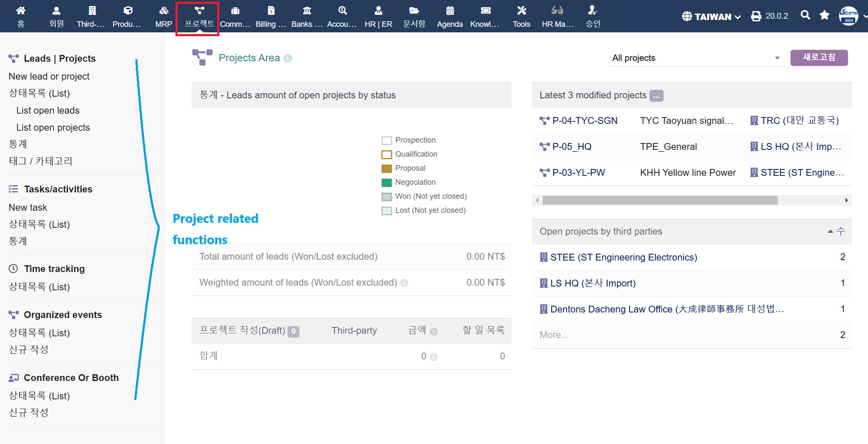Image resolution: width=868 pixels, height=444 pixels.
Task: Click the bookmarks star icon
Action: [x=825, y=15]
